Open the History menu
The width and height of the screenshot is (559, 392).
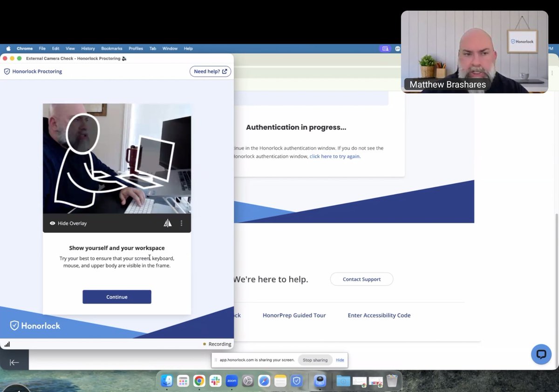coord(88,48)
